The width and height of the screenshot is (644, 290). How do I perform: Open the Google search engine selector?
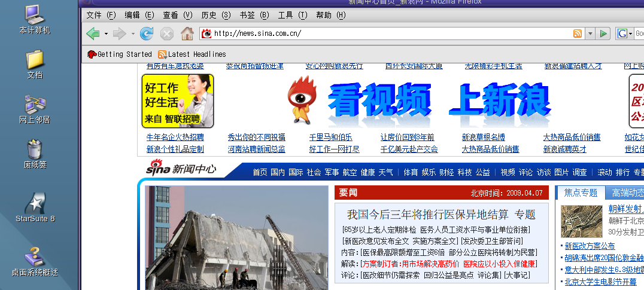tap(625, 33)
